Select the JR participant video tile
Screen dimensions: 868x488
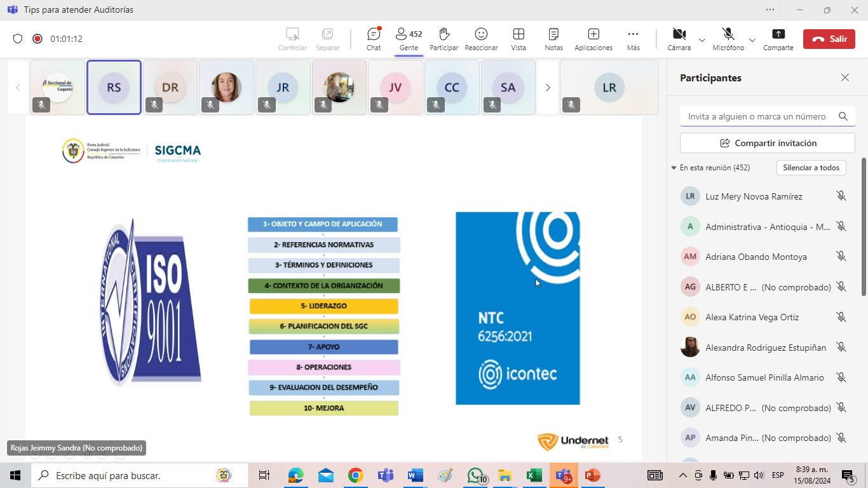coord(283,88)
